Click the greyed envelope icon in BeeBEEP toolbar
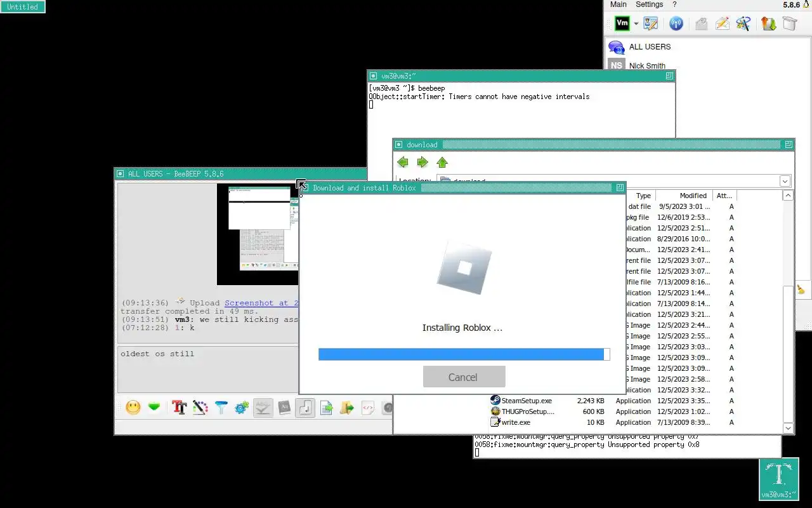 pyautogui.click(x=701, y=24)
